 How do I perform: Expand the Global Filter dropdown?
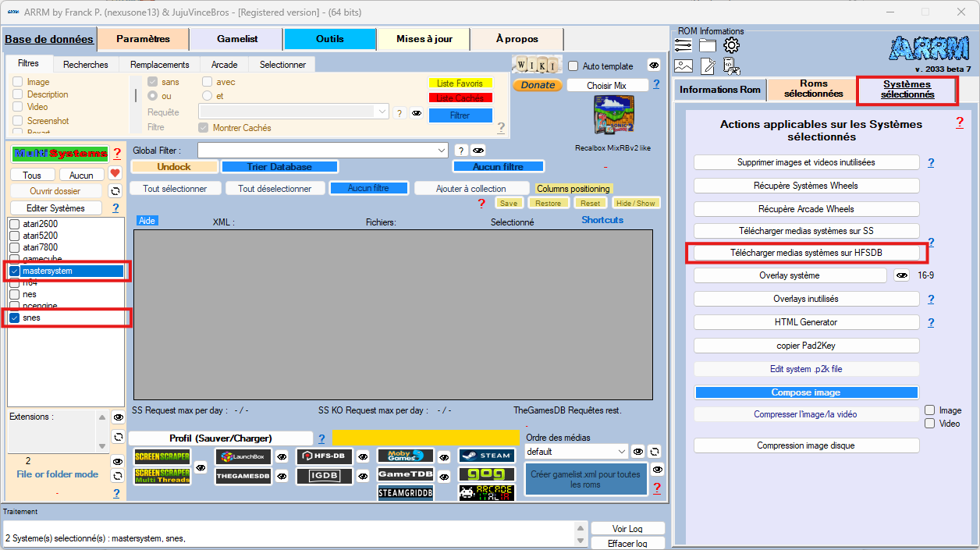click(x=441, y=150)
